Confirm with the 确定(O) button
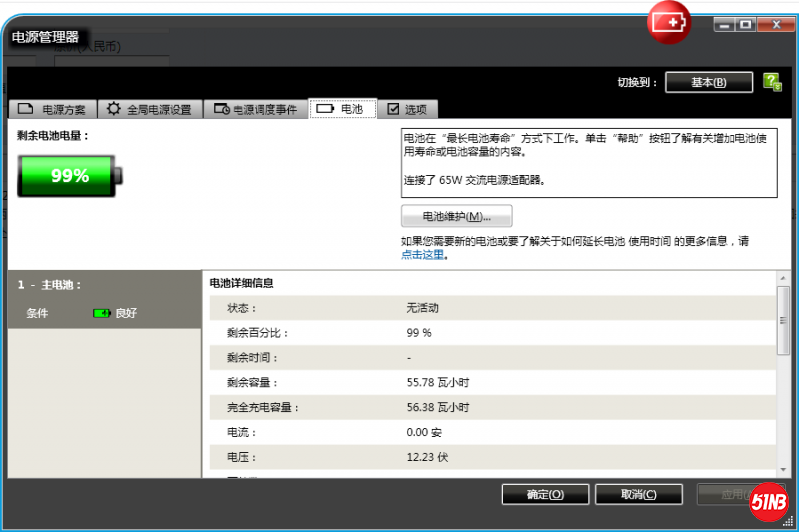The height and width of the screenshot is (532, 799). pyautogui.click(x=546, y=494)
